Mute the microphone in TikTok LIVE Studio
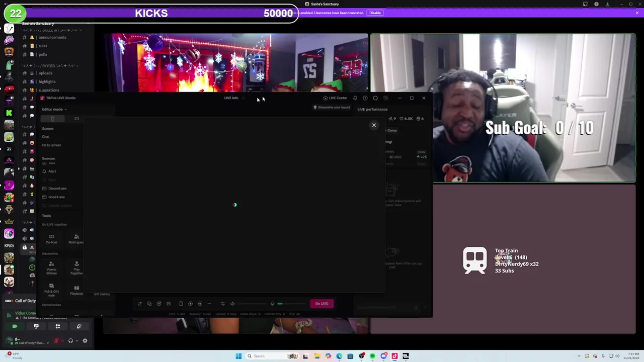Screen dimensions: 644x362 pyautogui.click(x=272, y=304)
